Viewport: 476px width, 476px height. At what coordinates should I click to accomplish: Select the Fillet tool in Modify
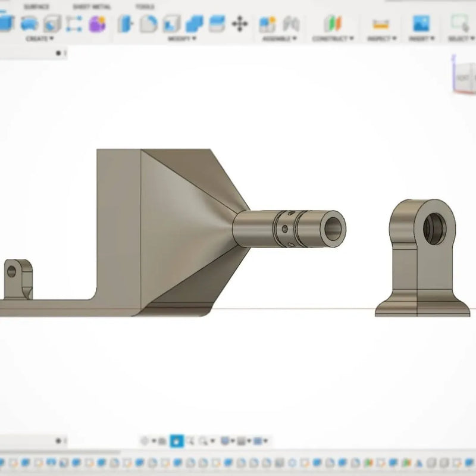148,24
